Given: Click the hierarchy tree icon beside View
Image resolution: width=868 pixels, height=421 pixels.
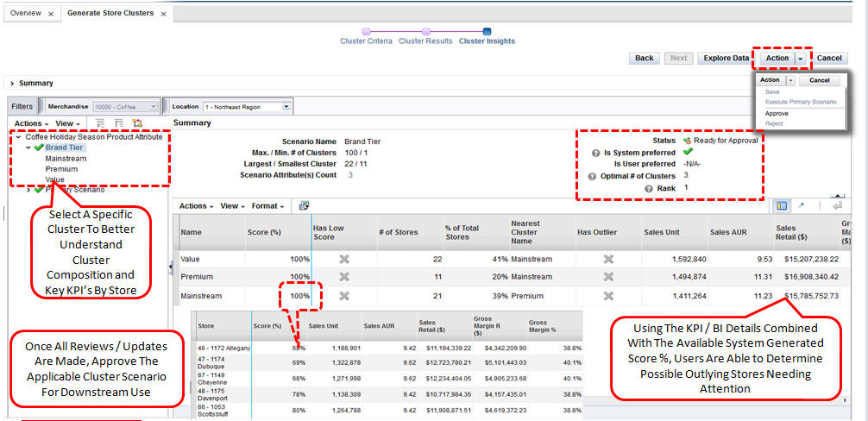Looking at the screenshot, I should tap(136, 123).
